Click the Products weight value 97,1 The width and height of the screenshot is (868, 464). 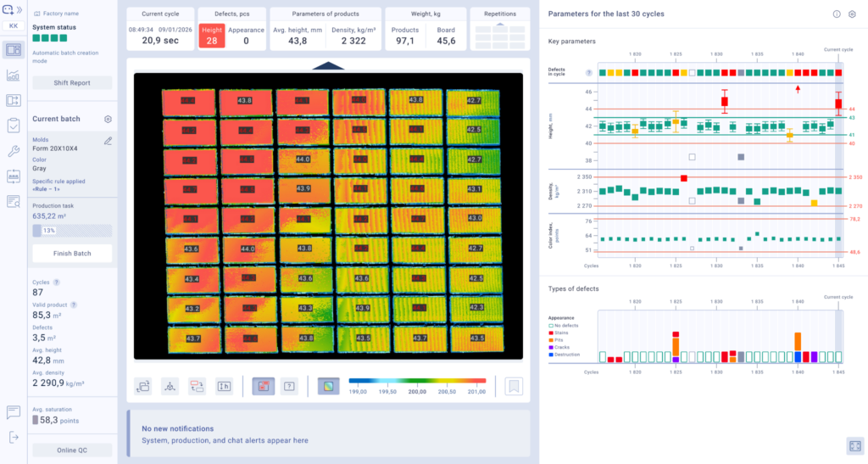pyautogui.click(x=404, y=41)
